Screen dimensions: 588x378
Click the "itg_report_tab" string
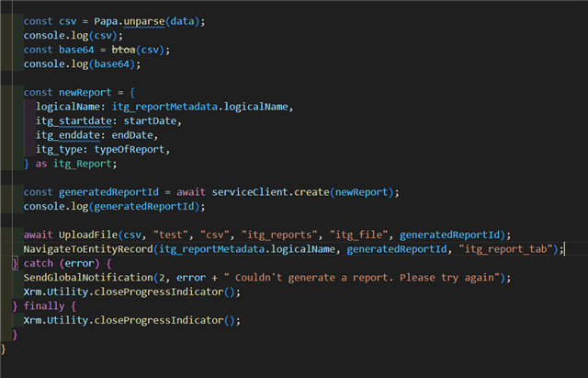click(506, 249)
